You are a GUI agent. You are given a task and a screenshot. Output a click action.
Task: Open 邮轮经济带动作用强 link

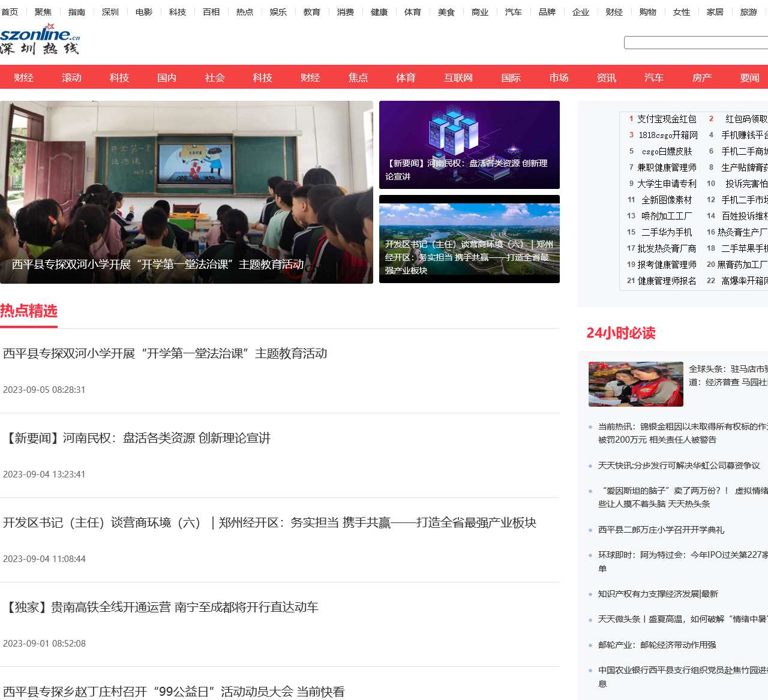point(657,645)
